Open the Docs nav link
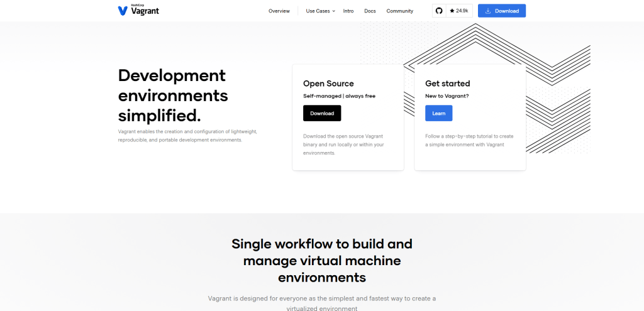Image resolution: width=644 pixels, height=311 pixels. tap(370, 11)
